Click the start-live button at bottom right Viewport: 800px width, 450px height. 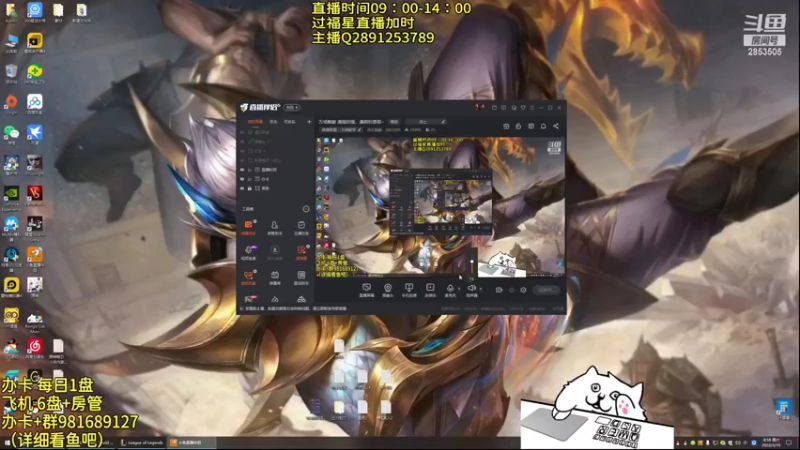point(546,290)
